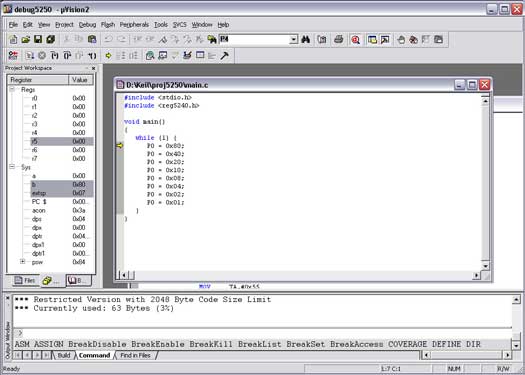Click the Run to Cursor icon
Viewport: 525px width, 375px height.
[92, 56]
